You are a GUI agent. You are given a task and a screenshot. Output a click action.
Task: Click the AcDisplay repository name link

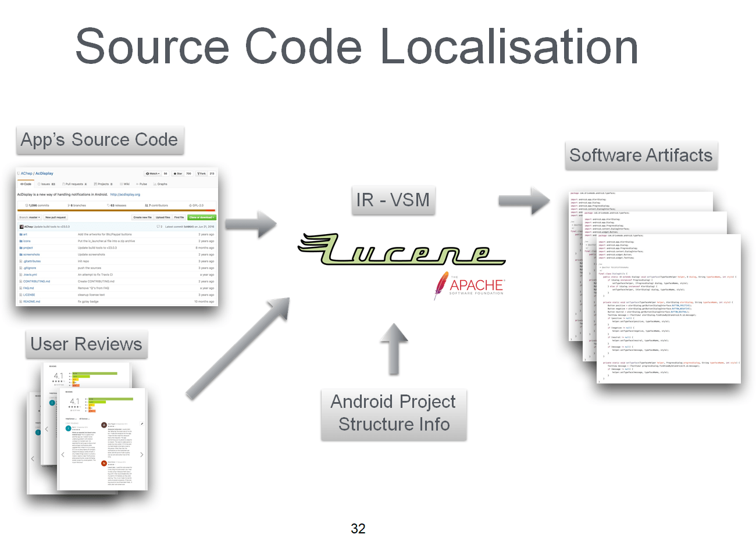(x=44, y=173)
